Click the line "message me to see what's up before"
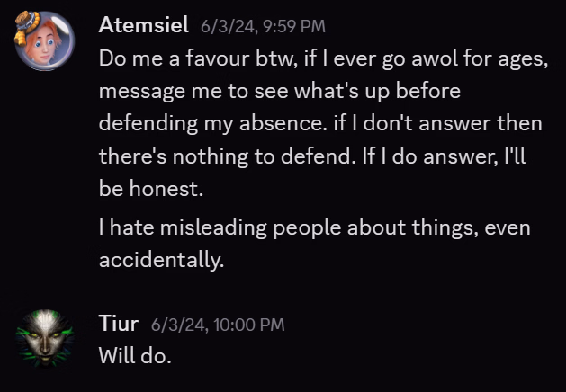Viewport: 566px width, 392px height. pyautogui.click(x=280, y=91)
